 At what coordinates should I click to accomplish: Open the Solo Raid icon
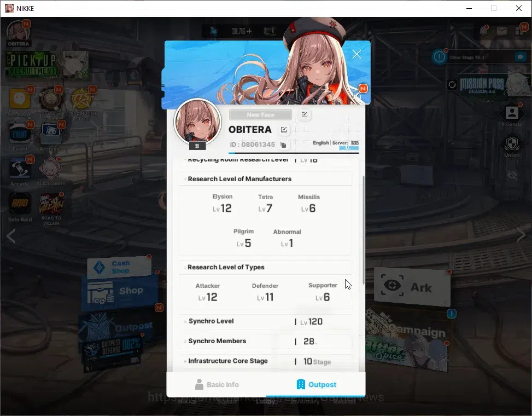(20, 207)
